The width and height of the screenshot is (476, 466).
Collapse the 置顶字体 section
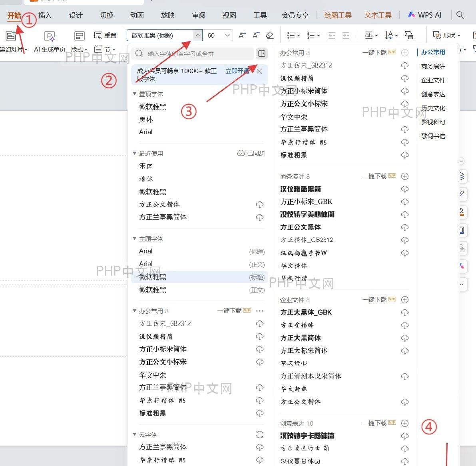pyautogui.click(x=134, y=94)
